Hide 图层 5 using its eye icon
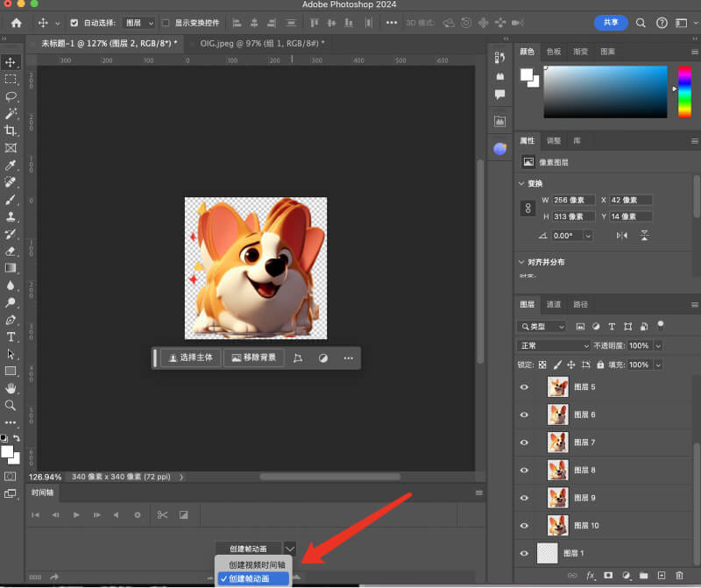The height and width of the screenshot is (588, 701). [525, 386]
